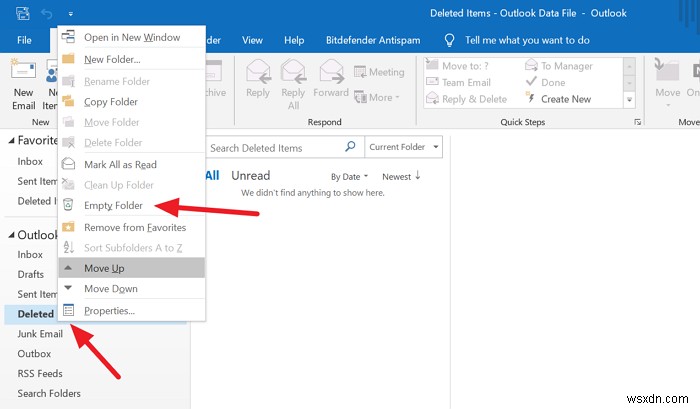Screen dimensions: 700x409
Task: Choose Mark All as Read
Action: [x=131, y=164]
